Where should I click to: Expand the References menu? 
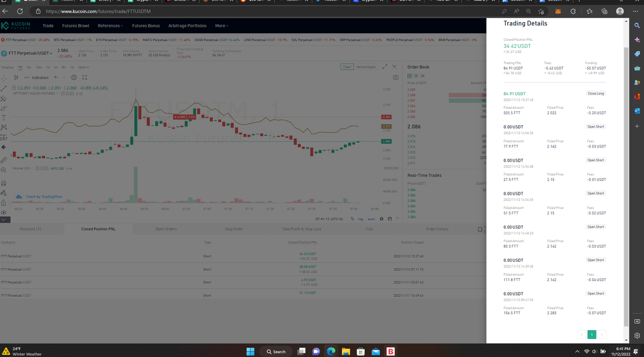(110, 26)
